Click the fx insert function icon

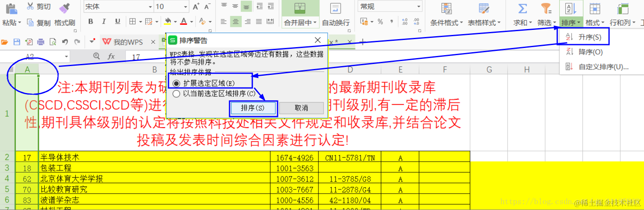tap(111, 56)
